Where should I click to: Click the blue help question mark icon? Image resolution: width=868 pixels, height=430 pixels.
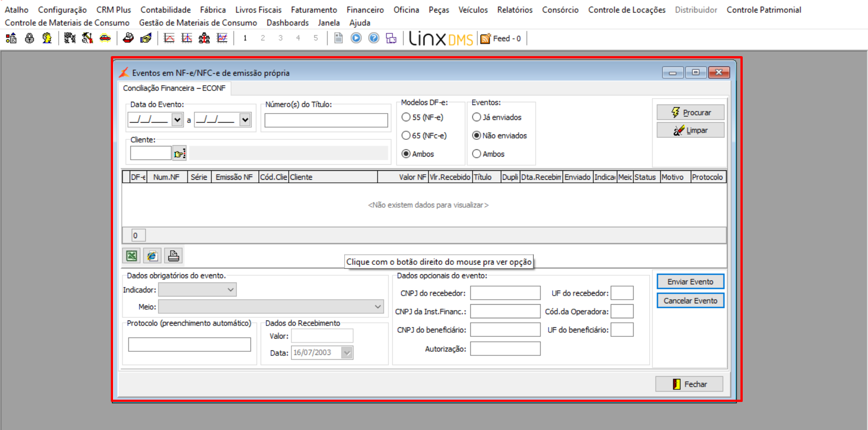coord(374,38)
